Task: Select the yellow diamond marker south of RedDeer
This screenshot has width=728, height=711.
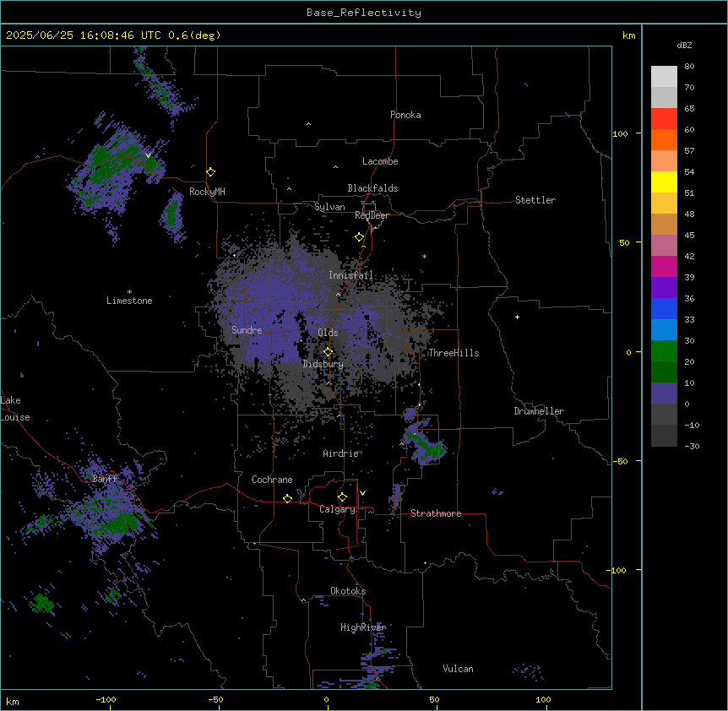Action: pyautogui.click(x=360, y=237)
